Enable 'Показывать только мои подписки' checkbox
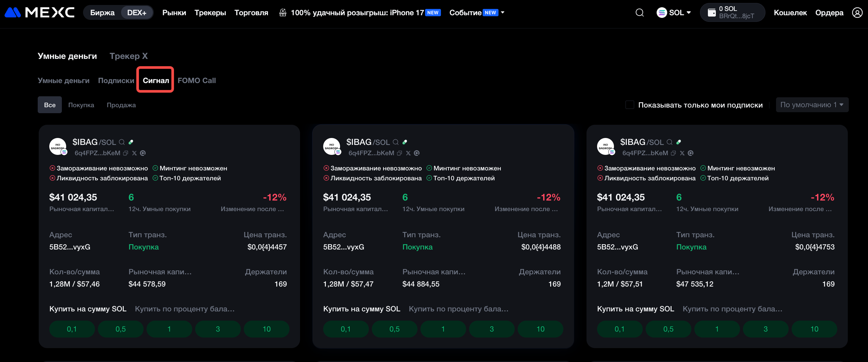The image size is (868, 362). pyautogui.click(x=629, y=105)
